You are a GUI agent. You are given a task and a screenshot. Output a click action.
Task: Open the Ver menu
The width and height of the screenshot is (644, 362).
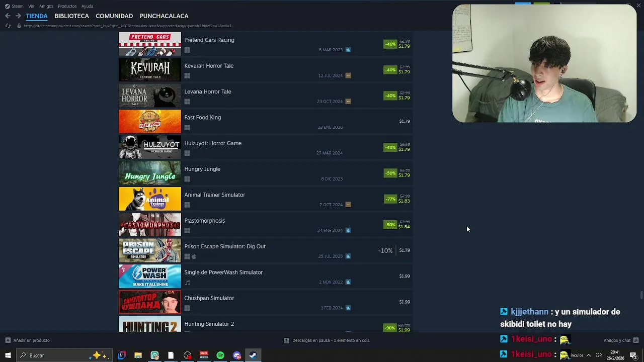tap(31, 6)
